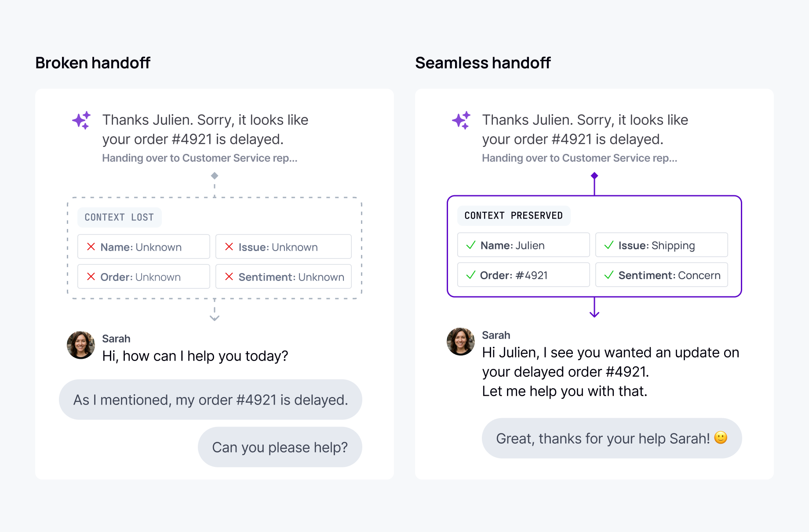Toggle the red X on Order Unknown field

(x=91, y=277)
